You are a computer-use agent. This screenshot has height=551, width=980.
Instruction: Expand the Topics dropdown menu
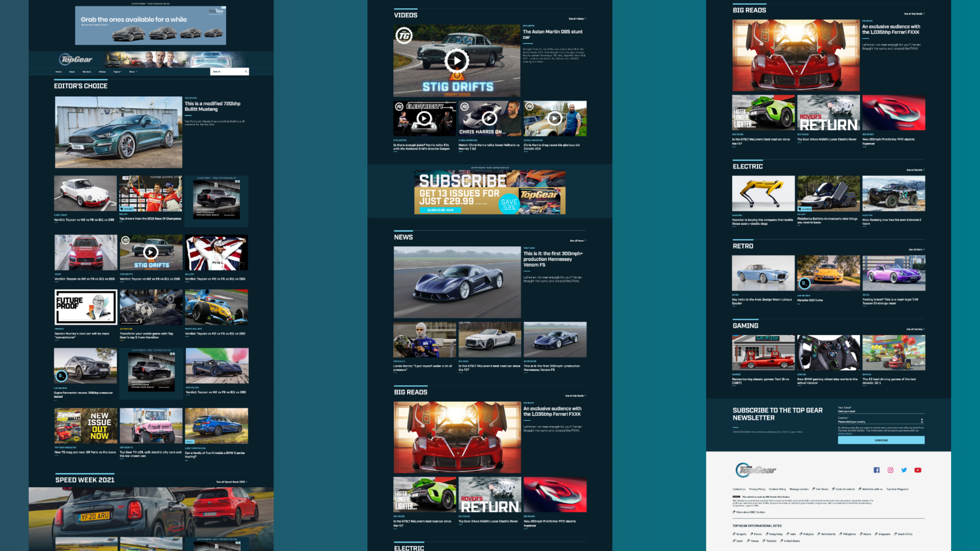pyautogui.click(x=118, y=72)
